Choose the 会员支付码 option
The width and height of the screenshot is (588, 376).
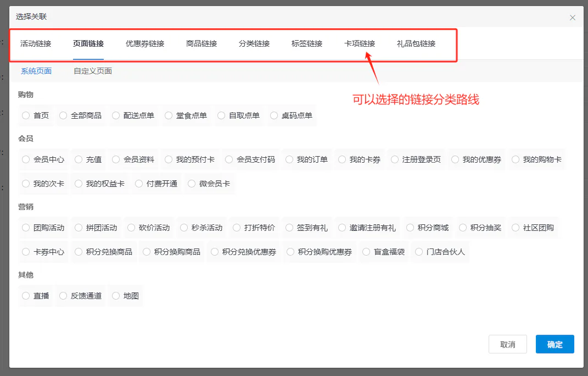pos(229,159)
